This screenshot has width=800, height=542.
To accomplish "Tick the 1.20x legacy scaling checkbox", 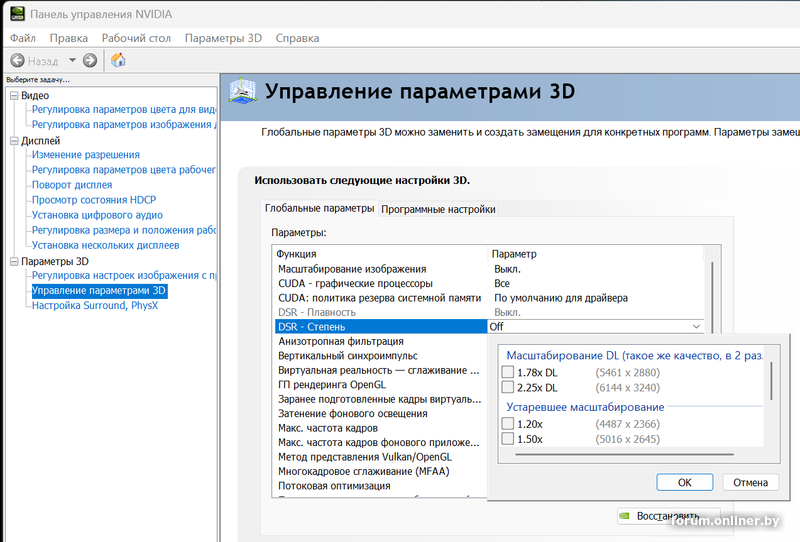I will pos(508,424).
